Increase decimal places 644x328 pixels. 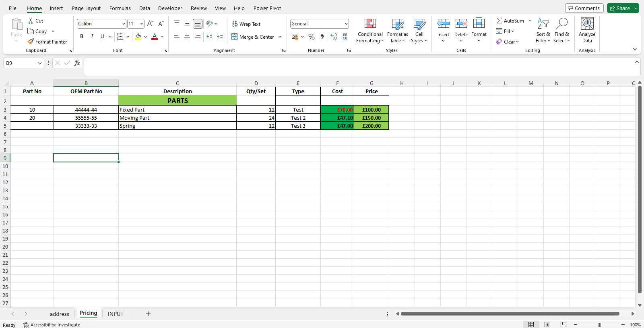[334, 37]
